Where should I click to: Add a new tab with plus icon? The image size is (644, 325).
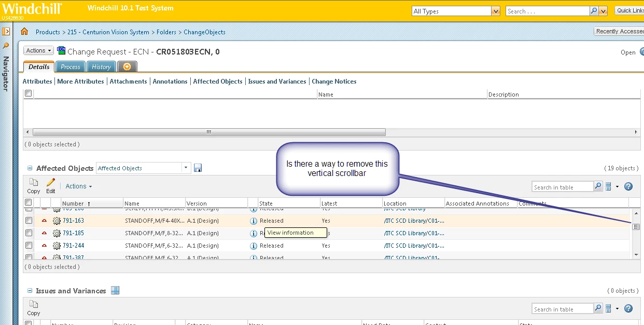coord(127,67)
